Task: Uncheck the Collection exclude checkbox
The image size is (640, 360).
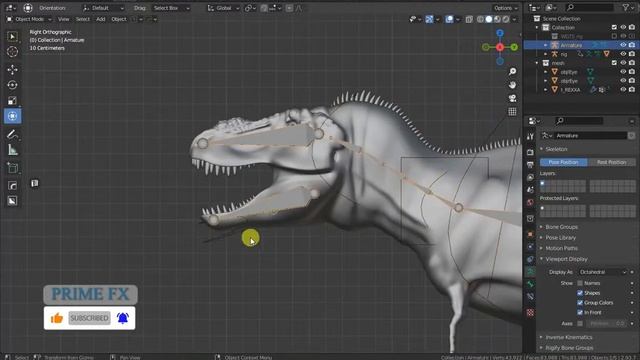Action: pyautogui.click(x=614, y=27)
